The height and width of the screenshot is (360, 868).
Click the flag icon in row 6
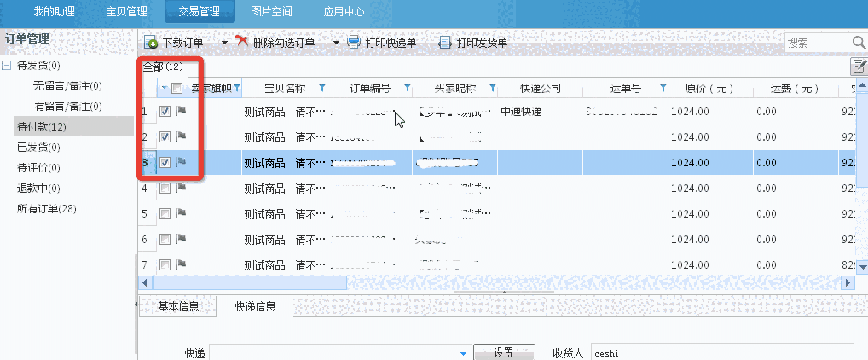click(181, 239)
